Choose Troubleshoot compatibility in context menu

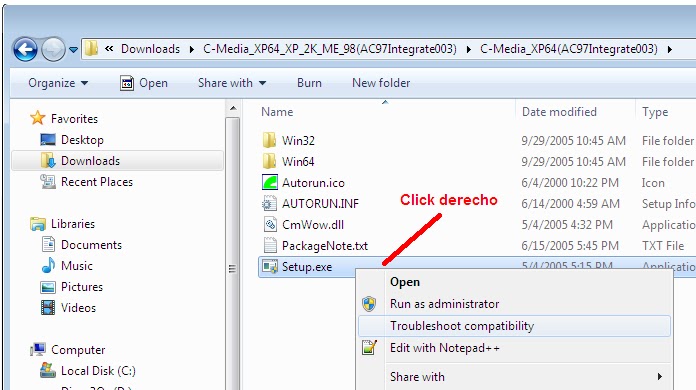[514, 326]
